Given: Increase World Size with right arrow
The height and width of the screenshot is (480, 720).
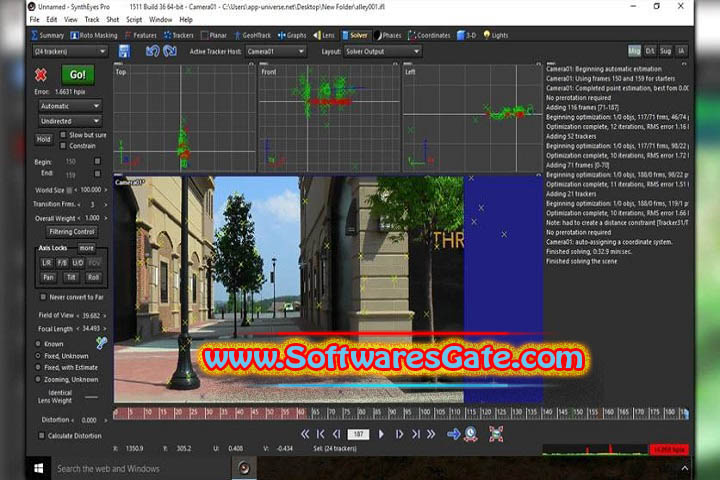Looking at the screenshot, I should coord(106,190).
